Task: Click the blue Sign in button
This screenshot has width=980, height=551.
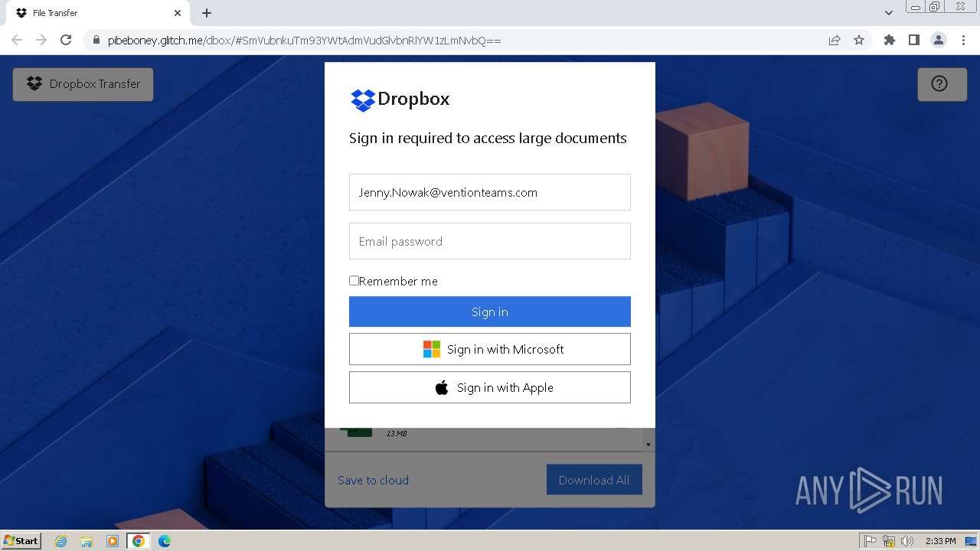Action: [x=490, y=311]
